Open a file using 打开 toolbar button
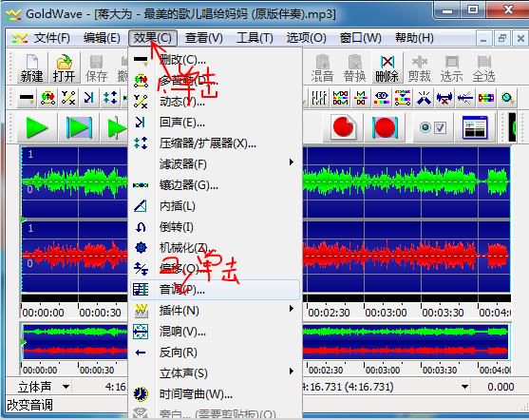 (64, 68)
